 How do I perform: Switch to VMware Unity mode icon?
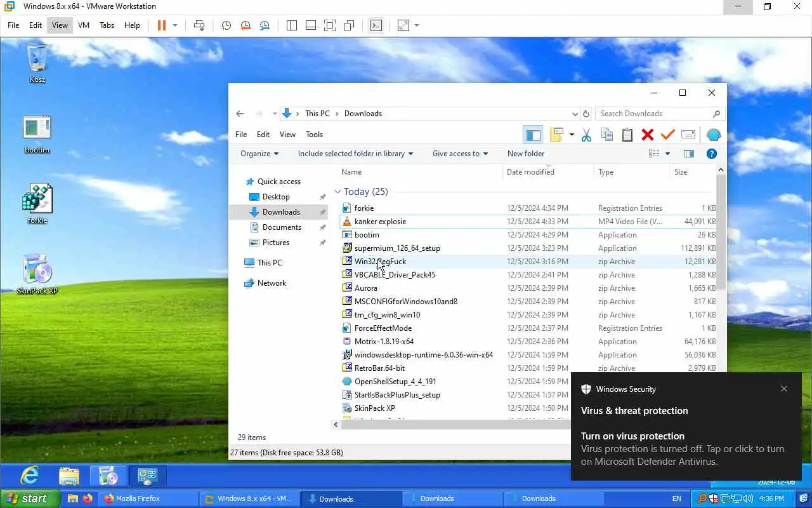point(349,25)
